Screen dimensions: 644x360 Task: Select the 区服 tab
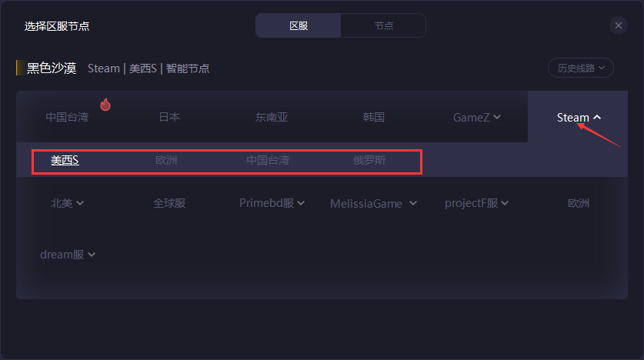pos(299,25)
